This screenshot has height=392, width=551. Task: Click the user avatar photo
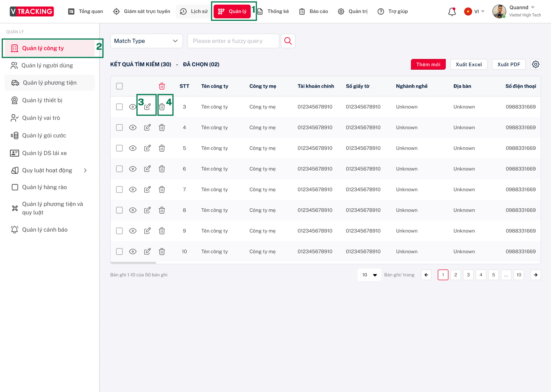pos(499,11)
